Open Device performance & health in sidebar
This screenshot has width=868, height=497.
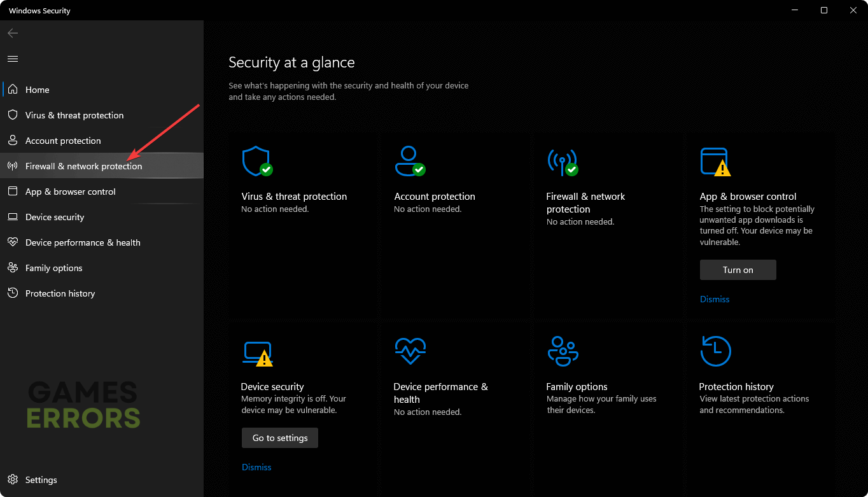(83, 242)
